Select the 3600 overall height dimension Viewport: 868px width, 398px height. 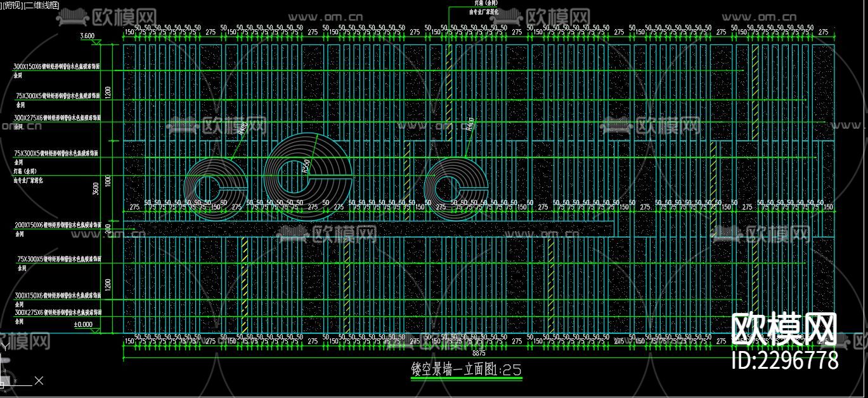(x=96, y=189)
